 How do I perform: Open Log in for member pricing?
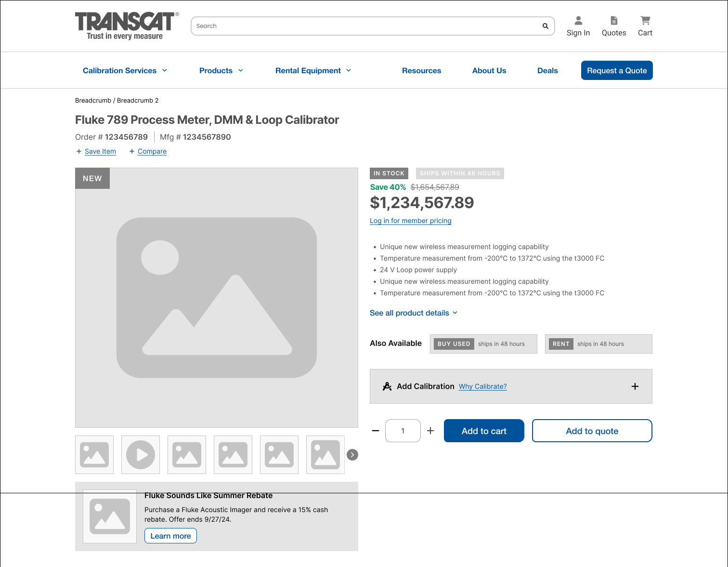(410, 221)
